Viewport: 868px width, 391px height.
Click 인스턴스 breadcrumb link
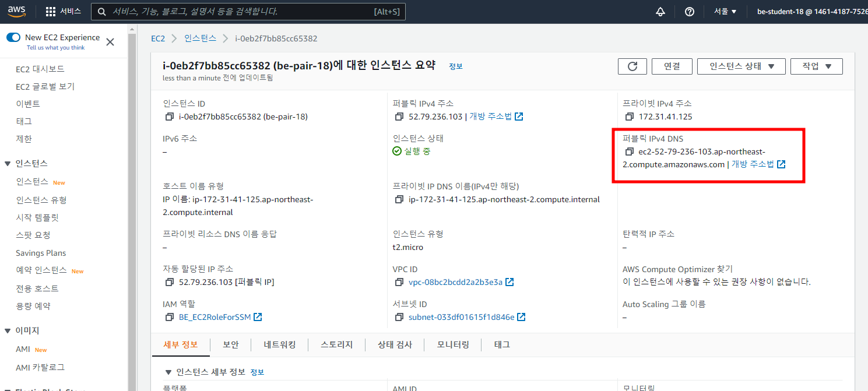200,38
